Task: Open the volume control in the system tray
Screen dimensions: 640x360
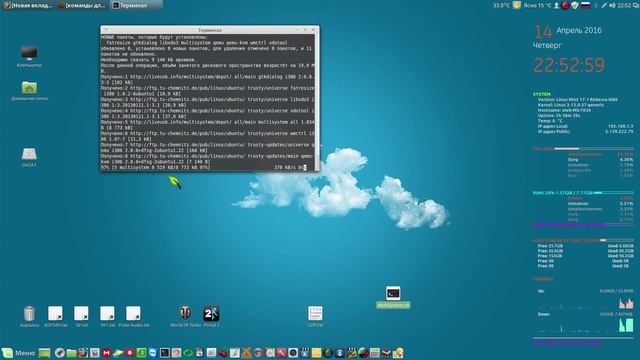Action: point(612,5)
